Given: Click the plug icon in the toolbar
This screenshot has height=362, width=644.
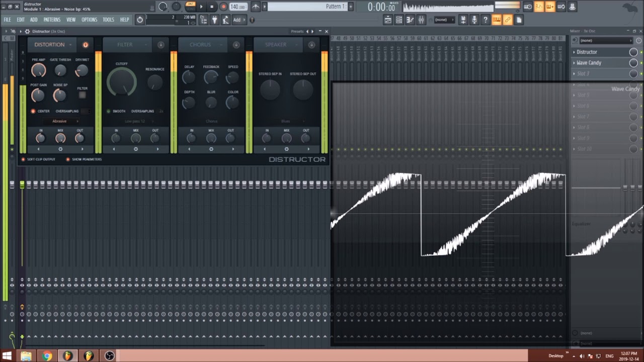Looking at the screenshot, I should pyautogui.click(x=214, y=20).
